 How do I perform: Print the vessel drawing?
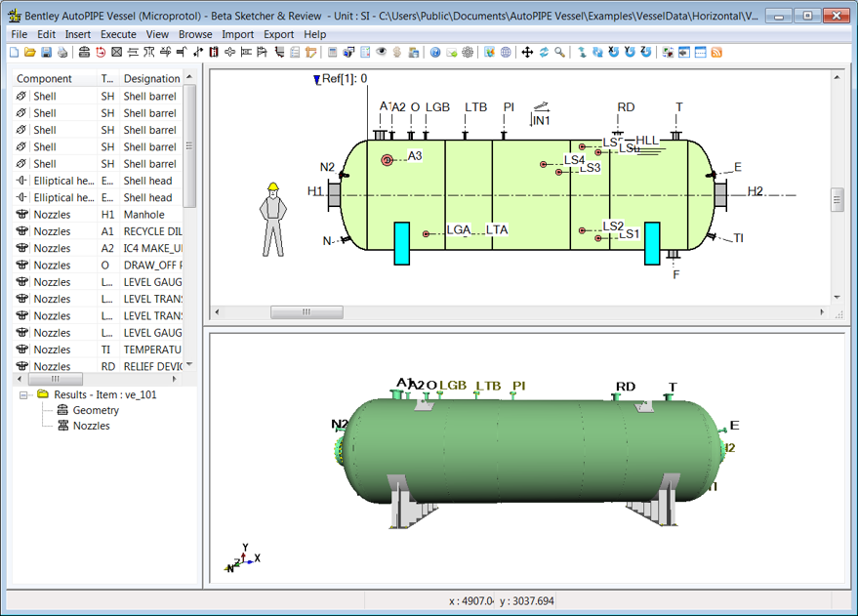point(64,53)
